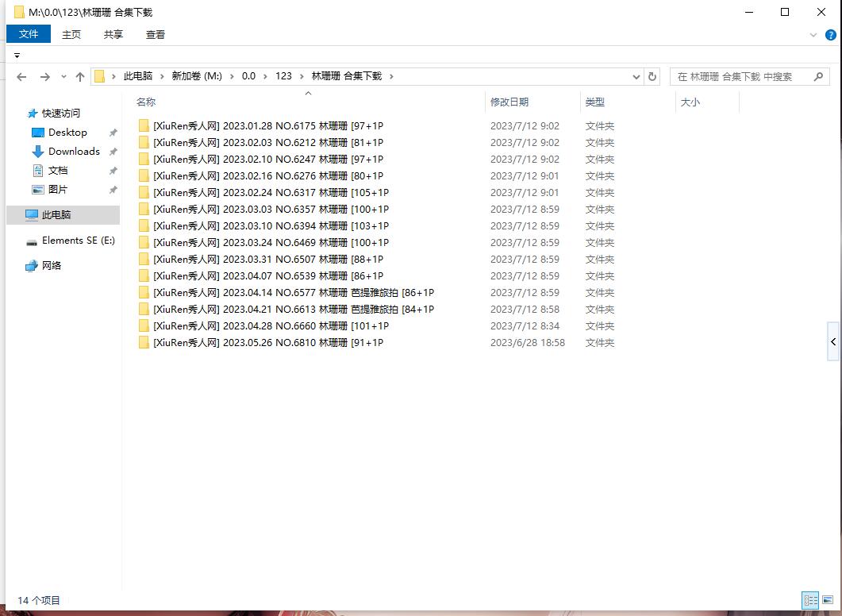842x616 pixels.
Task: Select the folder named 2023.04.07 NO.6539
Action: coord(268,275)
